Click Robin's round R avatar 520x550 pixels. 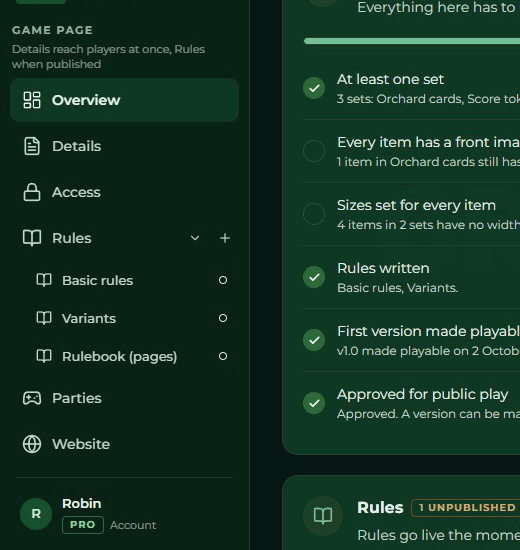(36, 514)
